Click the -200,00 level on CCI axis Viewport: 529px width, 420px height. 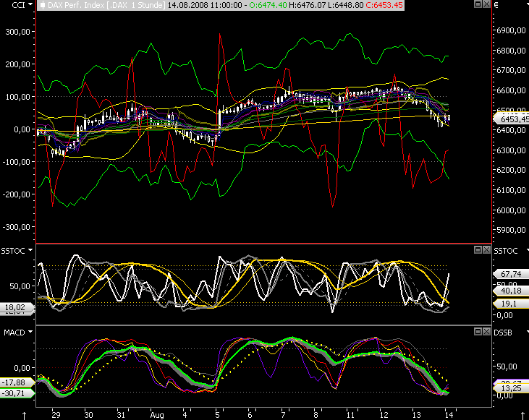[17, 194]
